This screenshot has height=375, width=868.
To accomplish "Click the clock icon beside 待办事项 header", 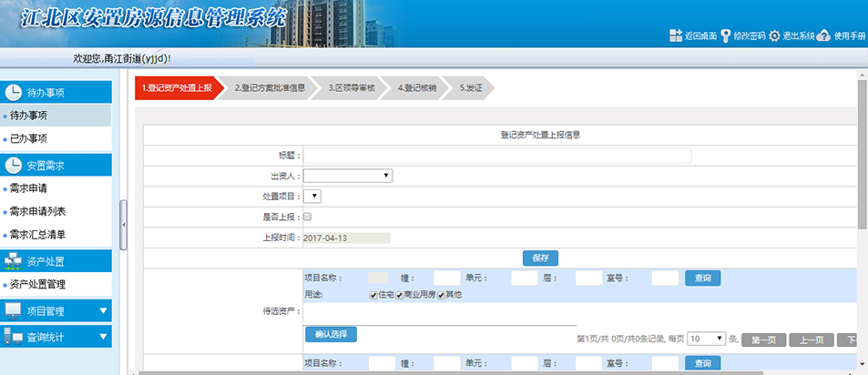I will (x=14, y=92).
